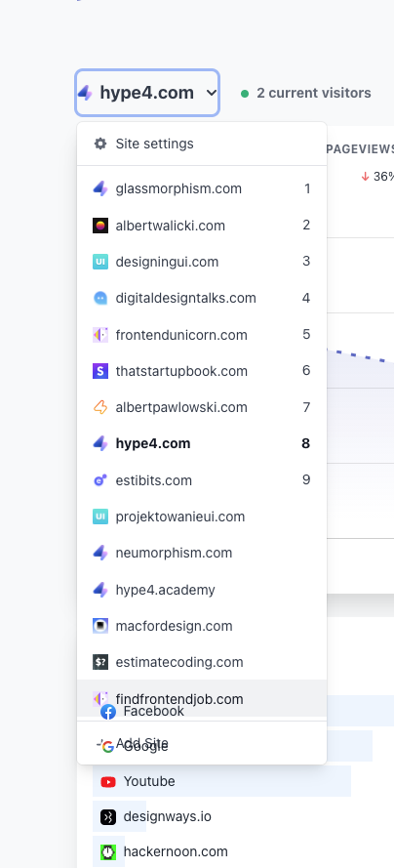
Task: Open the hype4.com site switcher dropdown
Action: point(147,93)
